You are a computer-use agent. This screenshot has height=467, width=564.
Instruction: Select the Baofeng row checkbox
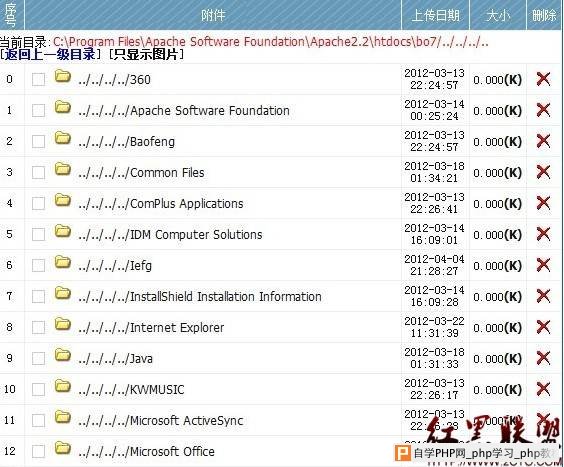click(x=38, y=141)
